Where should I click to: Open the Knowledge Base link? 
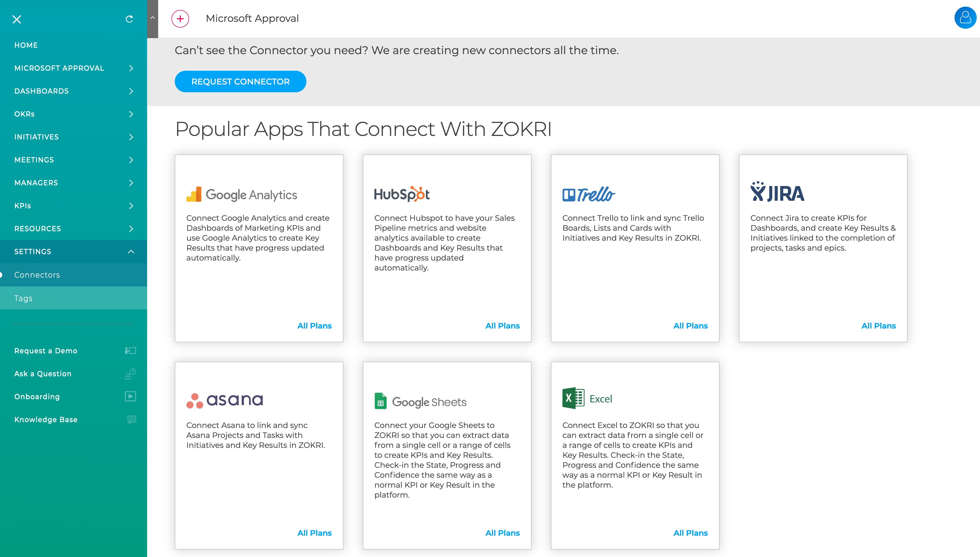tap(46, 420)
